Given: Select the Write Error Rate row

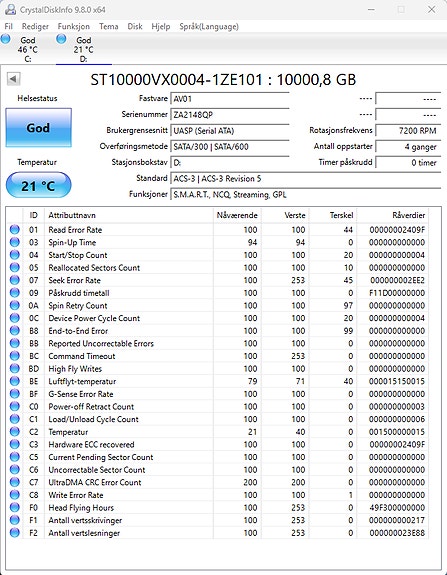Looking at the screenshot, I should (x=217, y=495).
